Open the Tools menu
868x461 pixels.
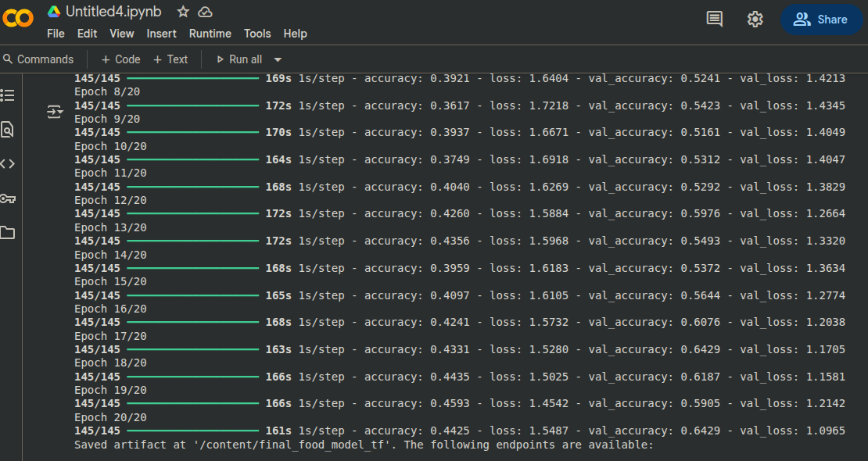[257, 34]
